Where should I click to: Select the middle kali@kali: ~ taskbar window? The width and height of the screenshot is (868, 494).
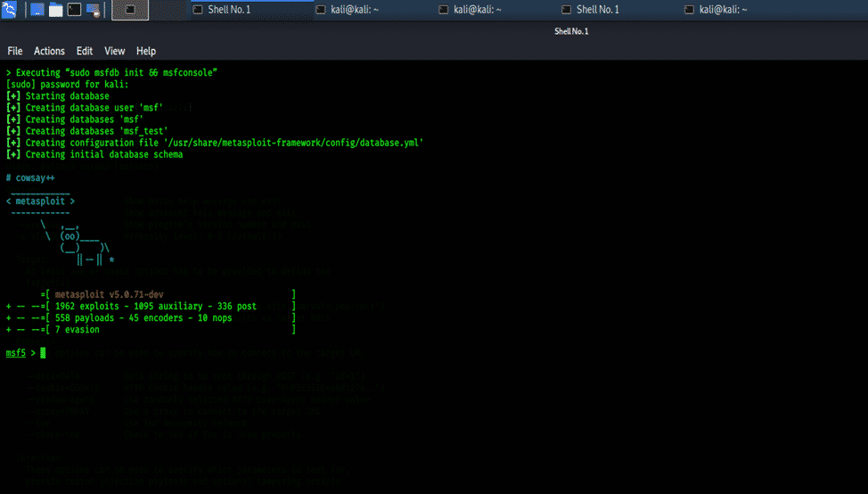(471, 10)
